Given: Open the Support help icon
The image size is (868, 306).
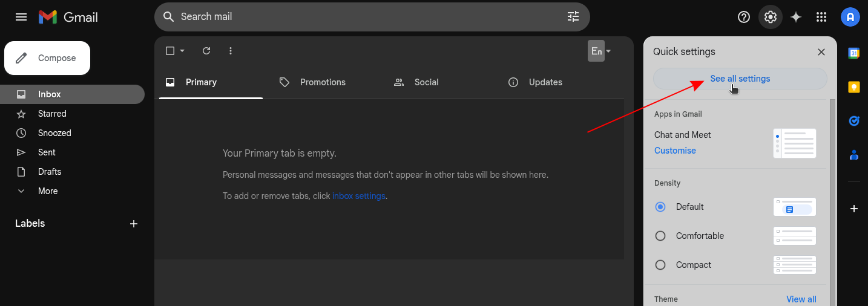Looking at the screenshot, I should tap(744, 17).
